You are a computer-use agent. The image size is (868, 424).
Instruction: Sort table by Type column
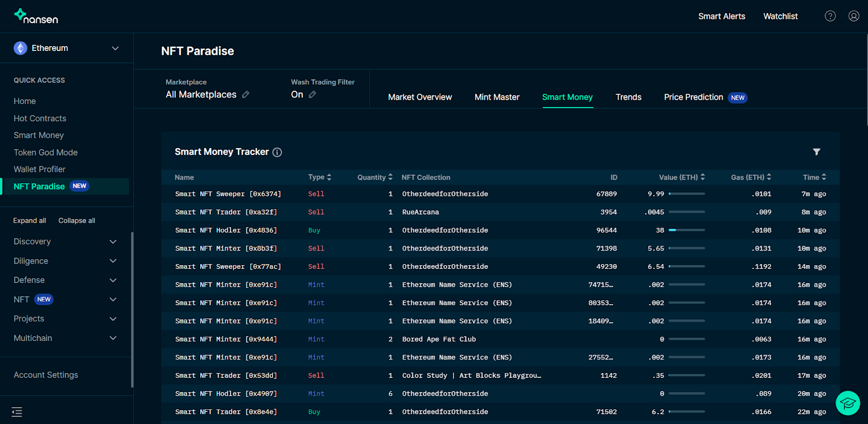pyautogui.click(x=320, y=177)
